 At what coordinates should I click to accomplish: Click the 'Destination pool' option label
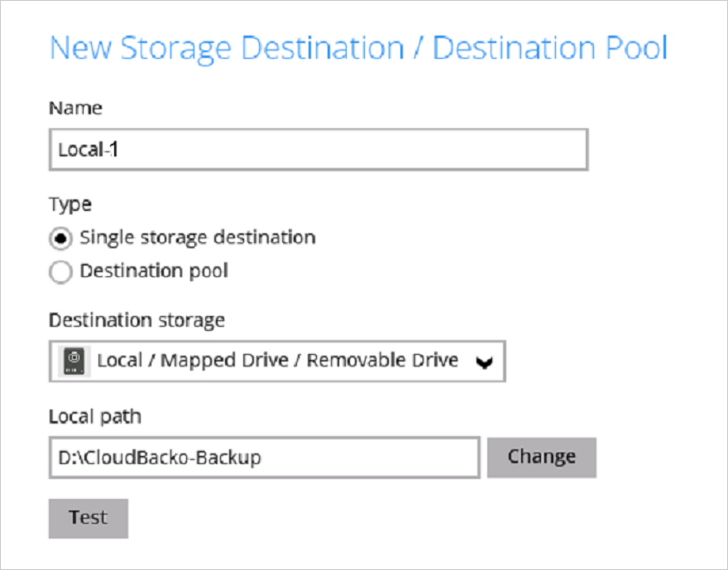(154, 271)
